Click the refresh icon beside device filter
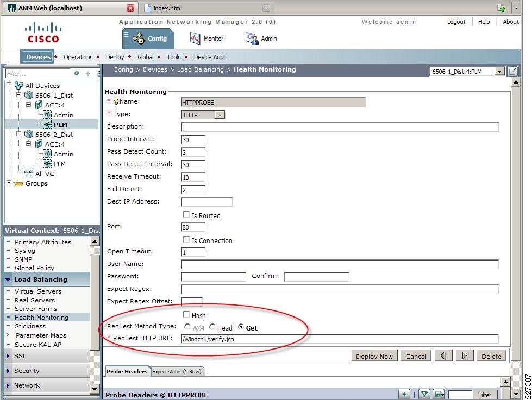The width and height of the screenshot is (532, 400). tap(77, 73)
